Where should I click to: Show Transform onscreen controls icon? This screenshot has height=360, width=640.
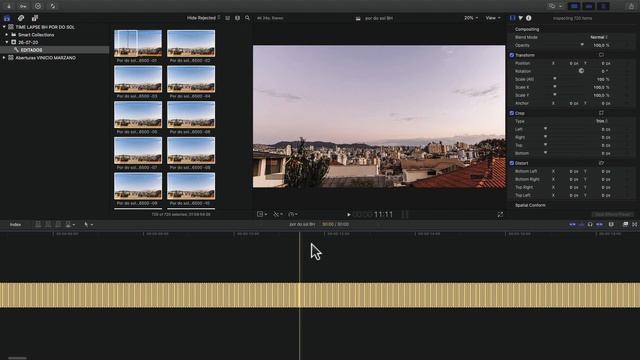601,55
